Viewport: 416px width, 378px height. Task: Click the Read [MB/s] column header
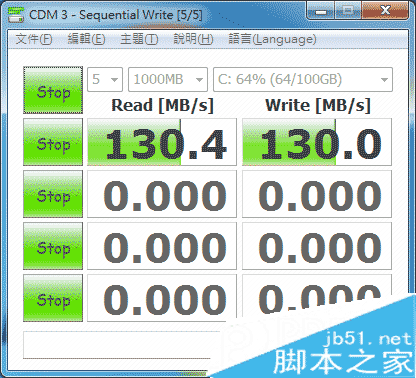point(162,105)
